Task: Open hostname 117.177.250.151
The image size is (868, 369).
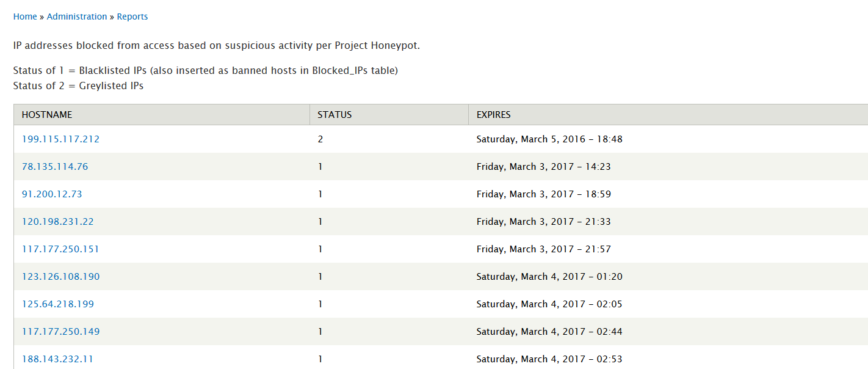Action: 60,249
